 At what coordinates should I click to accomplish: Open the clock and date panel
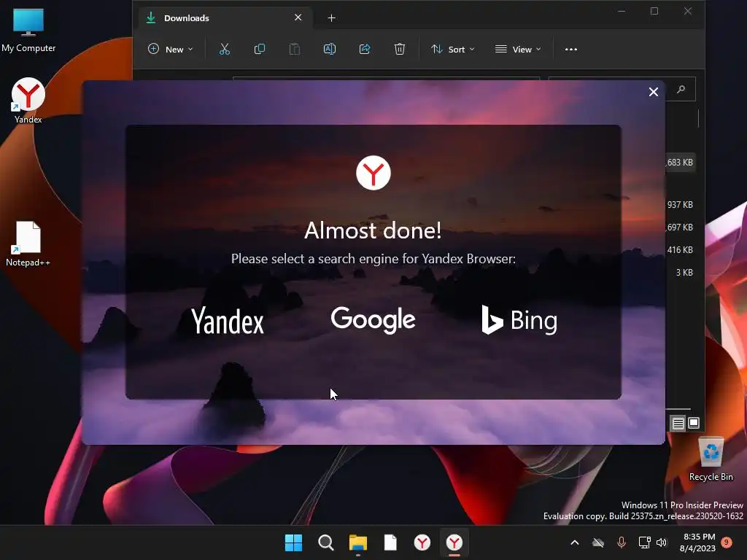697,542
